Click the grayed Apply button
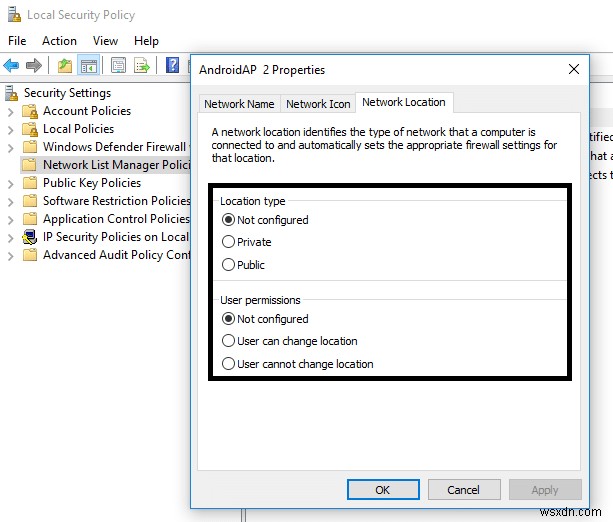This screenshot has width=613, height=522. tap(545, 490)
